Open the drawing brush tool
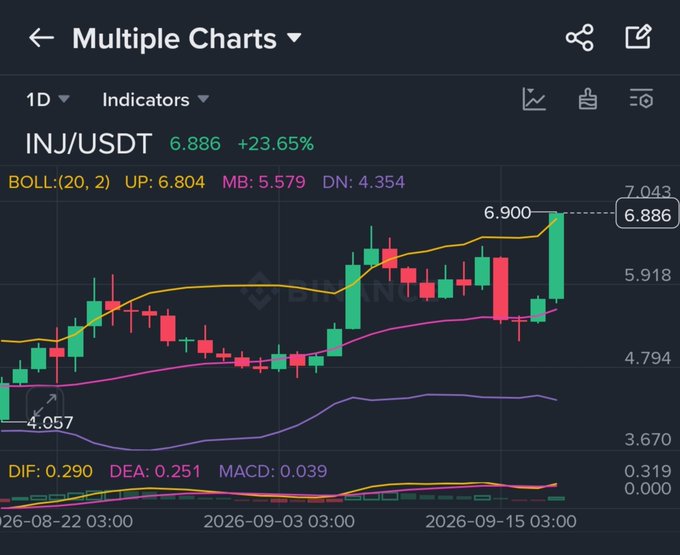The height and width of the screenshot is (555, 680). [588, 99]
